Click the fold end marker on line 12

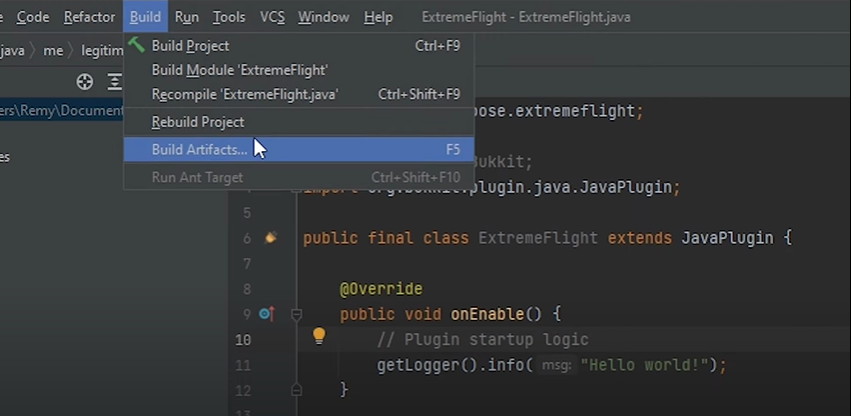pos(296,390)
